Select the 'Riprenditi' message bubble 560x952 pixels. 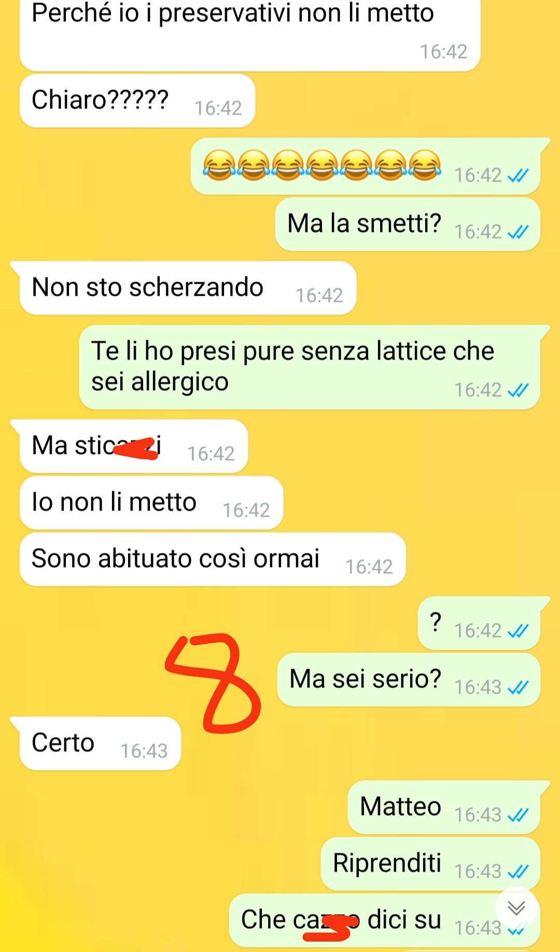430,864
